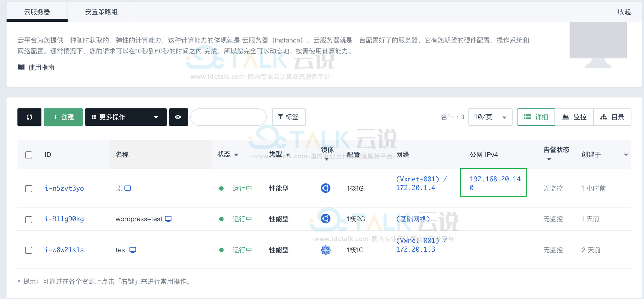Open the 使用指南 link
Screen dimensions: 644x299
point(41,67)
